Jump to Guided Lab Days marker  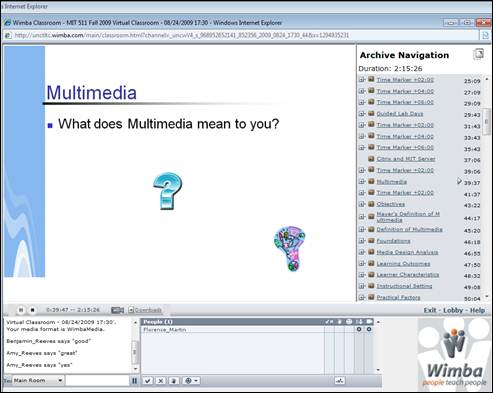pyautogui.click(x=400, y=114)
